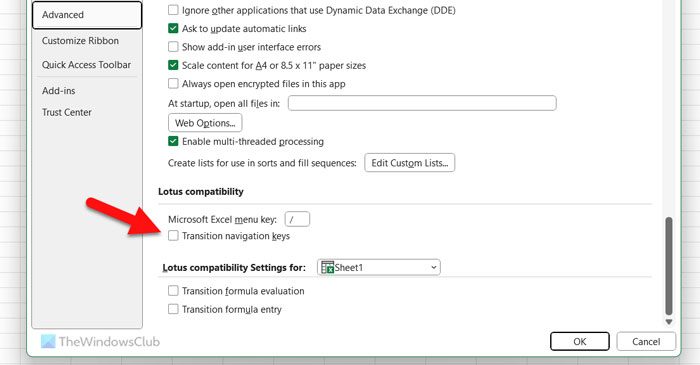Disable multi-threaded processing checkbox

point(173,141)
